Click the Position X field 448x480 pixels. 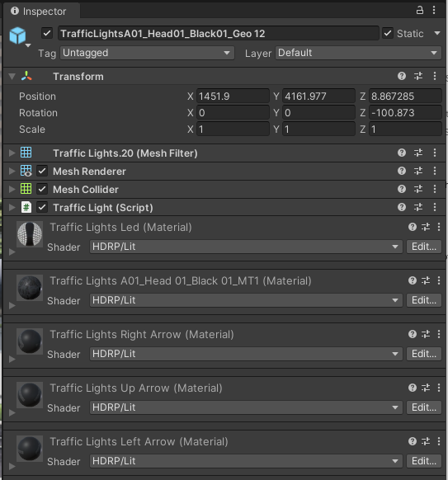233,96
